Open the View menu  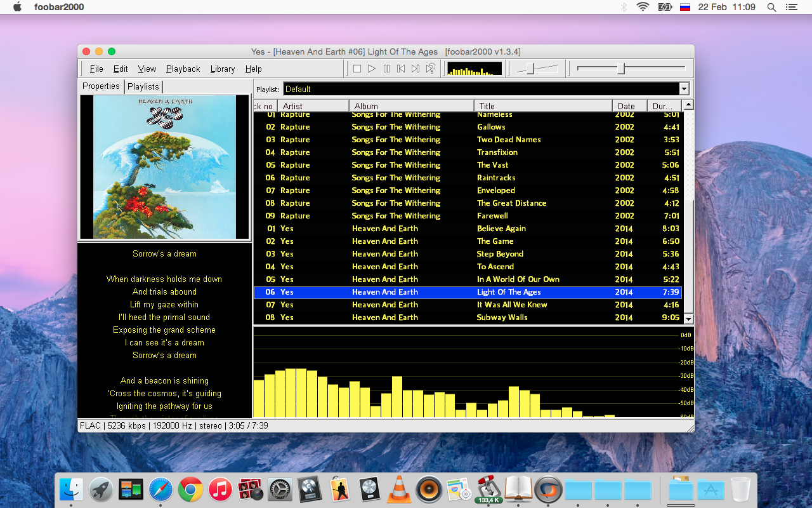[147, 69]
